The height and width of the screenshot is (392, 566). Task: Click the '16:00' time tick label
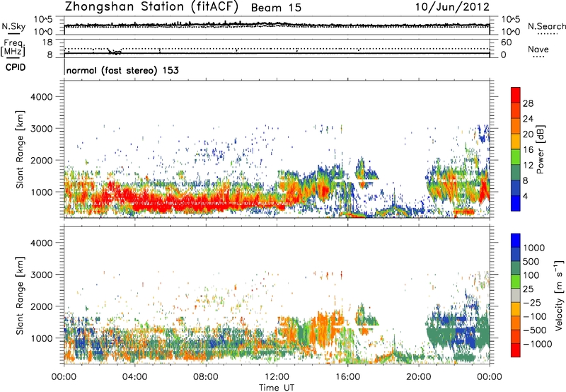347,377
